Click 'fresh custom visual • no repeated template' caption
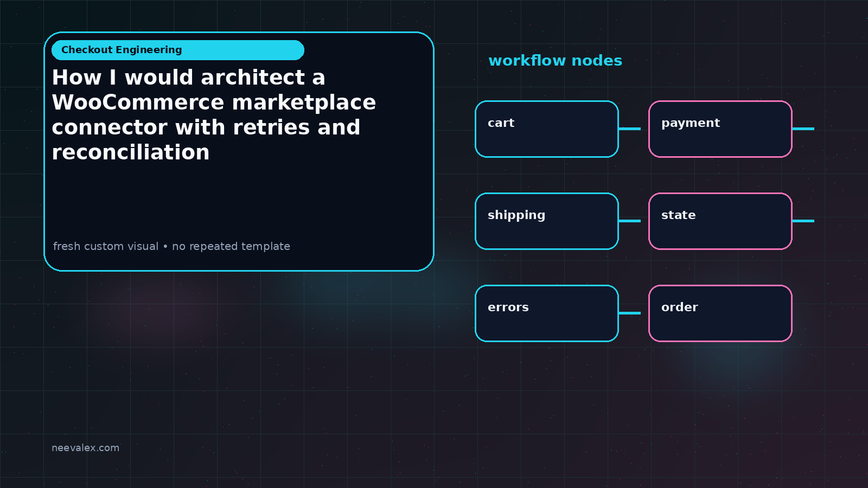The height and width of the screenshot is (488, 868). click(171, 246)
